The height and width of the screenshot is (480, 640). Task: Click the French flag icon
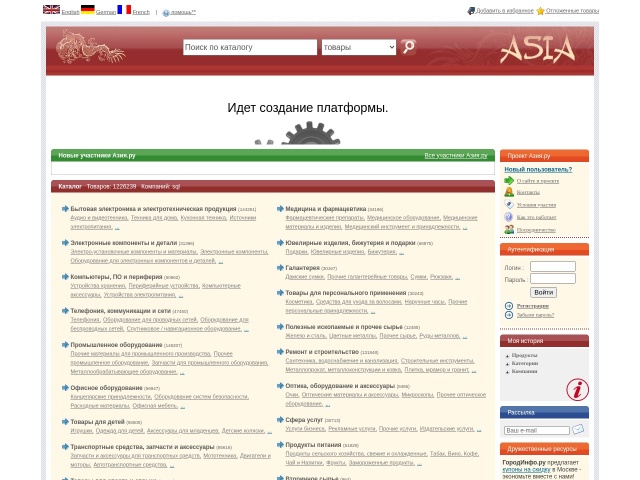(x=124, y=9)
